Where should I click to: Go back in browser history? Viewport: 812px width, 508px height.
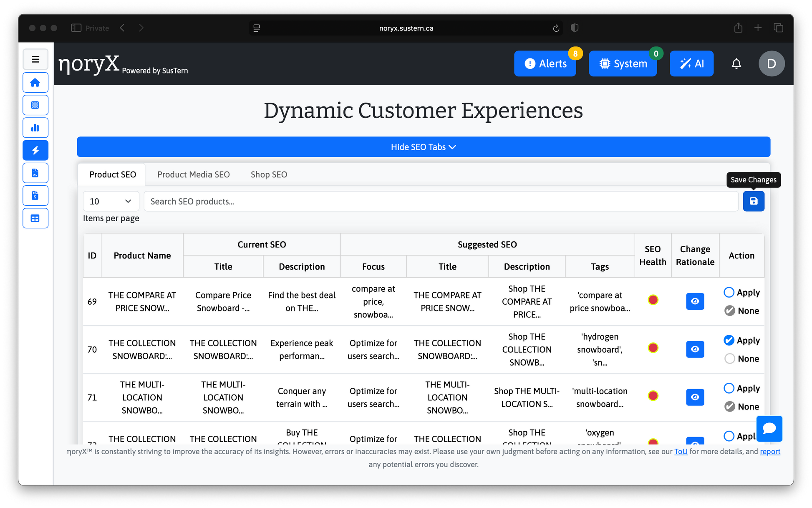pos(122,28)
